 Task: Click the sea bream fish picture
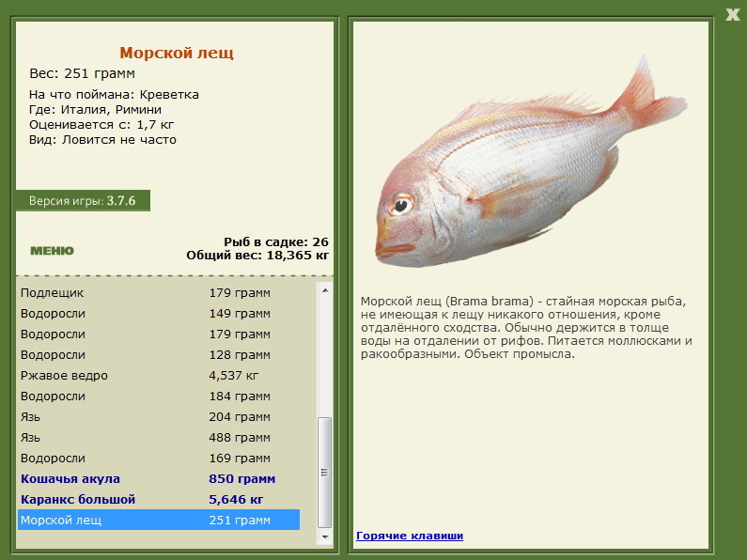[x=531, y=162]
